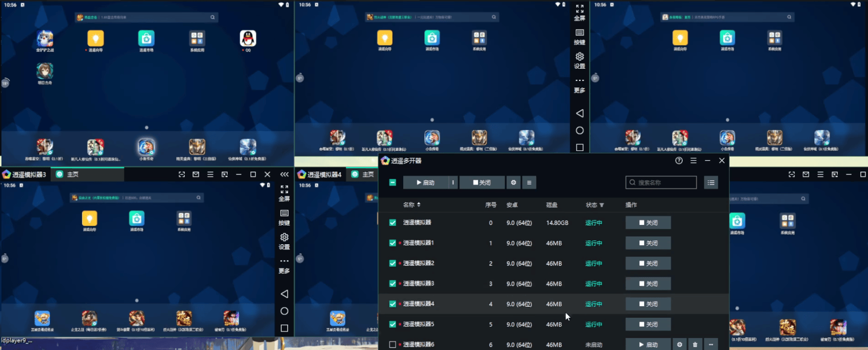Image resolution: width=868 pixels, height=350 pixels.
Task: Launch 明日方舟 in the top-left emulator
Action: tap(45, 74)
